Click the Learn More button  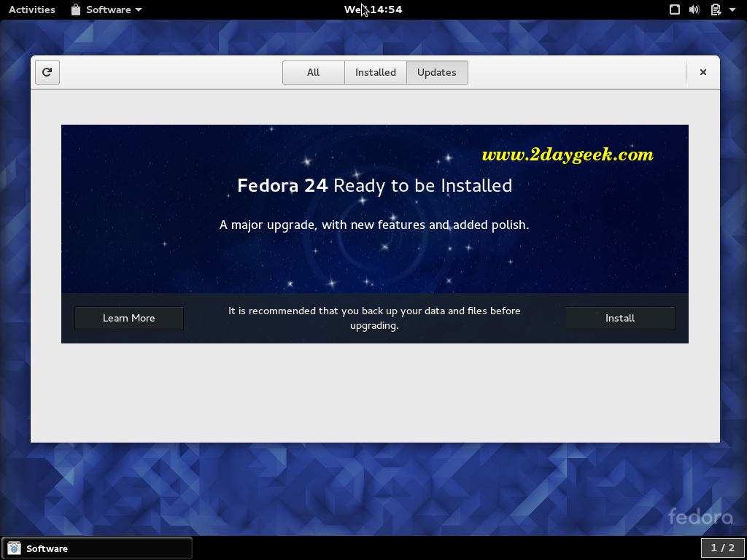[x=129, y=318]
